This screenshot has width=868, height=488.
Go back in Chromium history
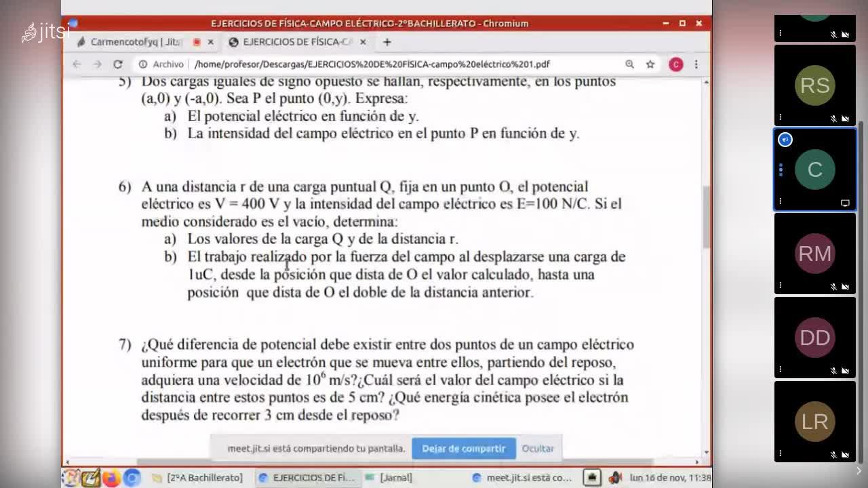[x=77, y=64]
